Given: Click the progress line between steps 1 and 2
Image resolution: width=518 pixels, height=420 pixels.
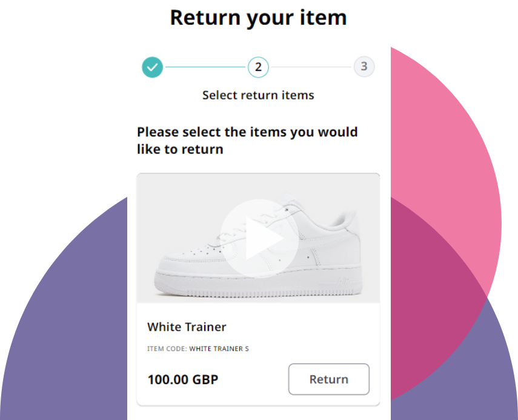Looking at the screenshot, I should tap(205, 67).
